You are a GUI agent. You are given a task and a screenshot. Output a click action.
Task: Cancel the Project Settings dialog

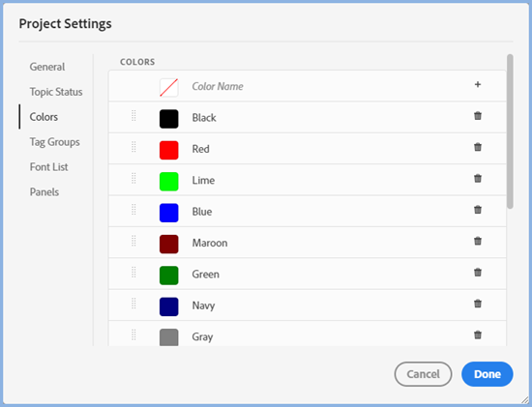tap(423, 374)
